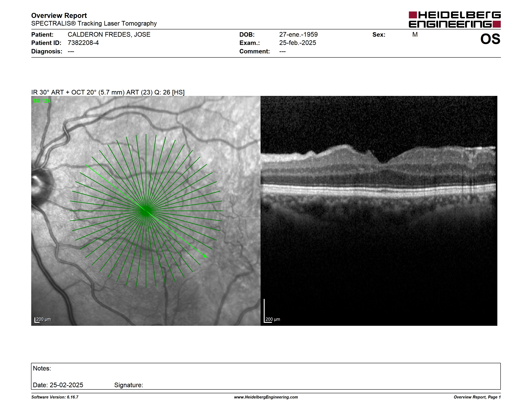Select sex value M
Image resolution: width=532 pixels, height=411 pixels.
(x=415, y=35)
